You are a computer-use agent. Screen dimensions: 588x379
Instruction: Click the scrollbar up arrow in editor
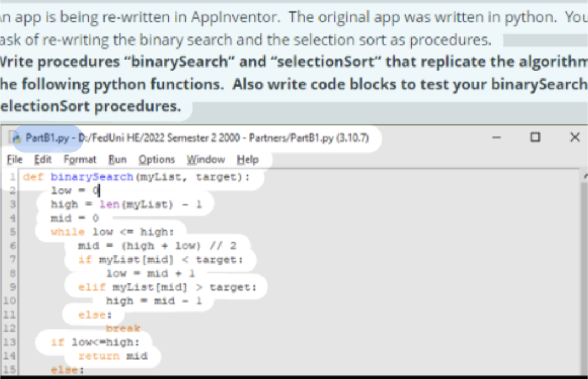click(585, 176)
